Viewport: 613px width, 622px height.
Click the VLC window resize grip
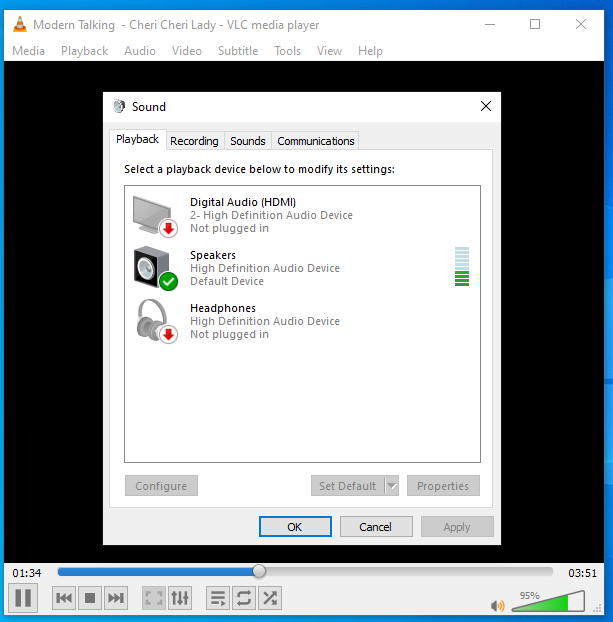(x=597, y=608)
